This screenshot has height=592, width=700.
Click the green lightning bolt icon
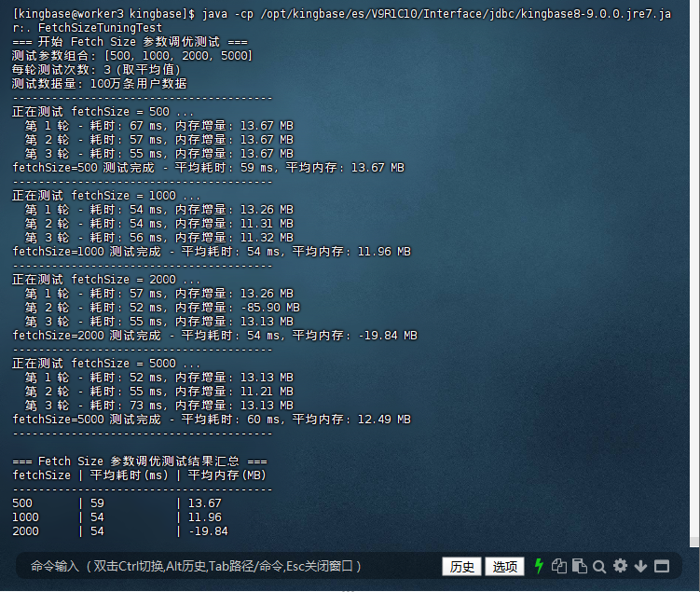coord(539,566)
